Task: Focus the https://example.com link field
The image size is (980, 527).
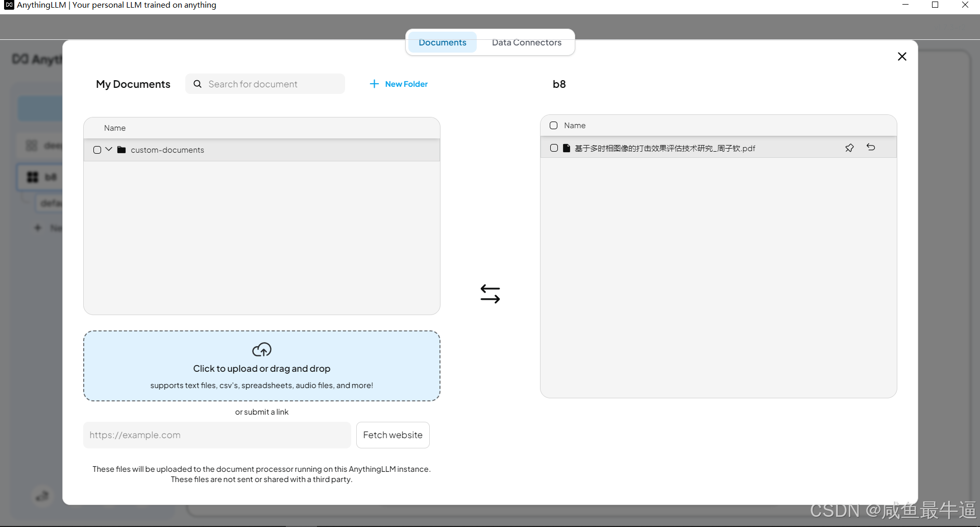Action: click(217, 435)
